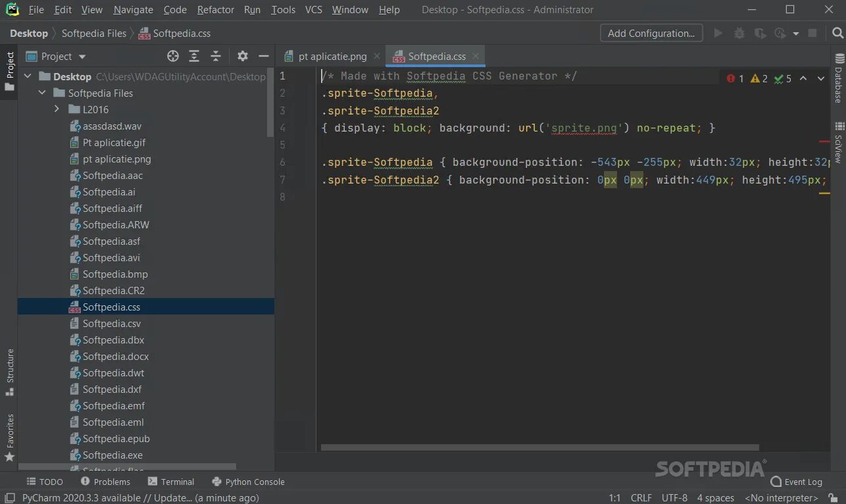846x504 pixels.
Task: Click the Profile run icon
Action: (780, 33)
